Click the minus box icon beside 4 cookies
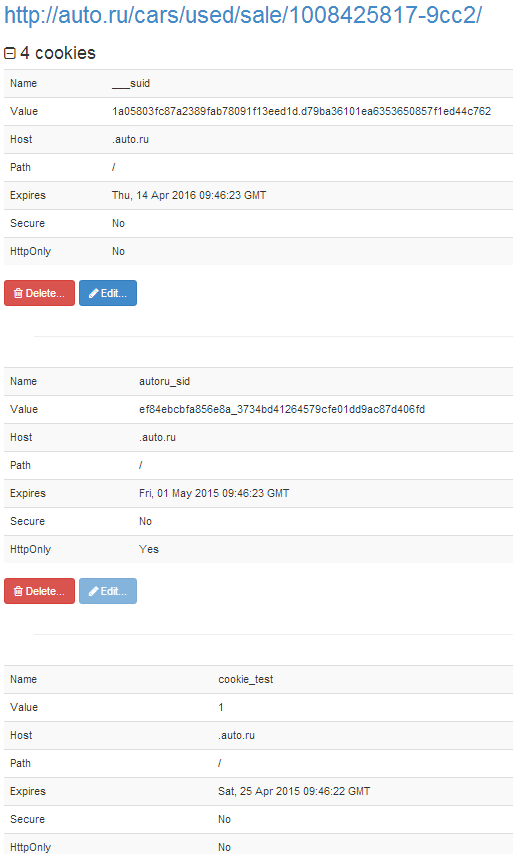Image resolution: width=513 pixels, height=854 pixels. point(10,53)
